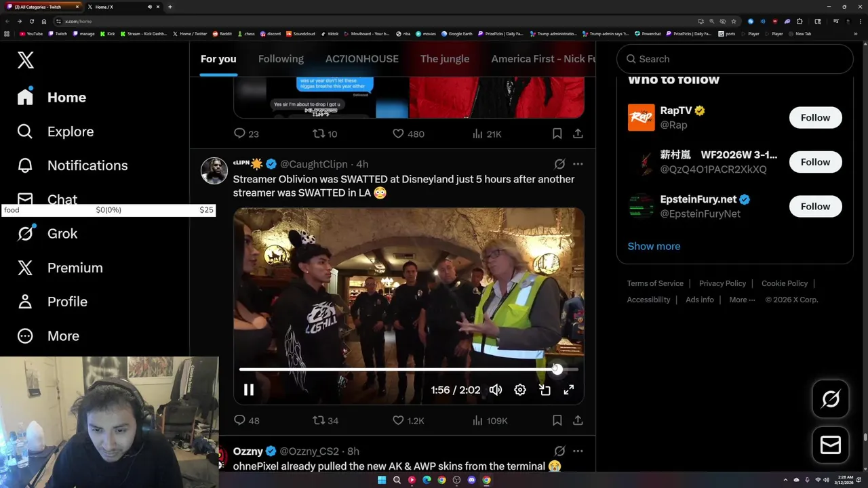Viewport: 868px width, 488px height.
Task: Switch to the All Categories Twitch tab
Action: (42, 7)
